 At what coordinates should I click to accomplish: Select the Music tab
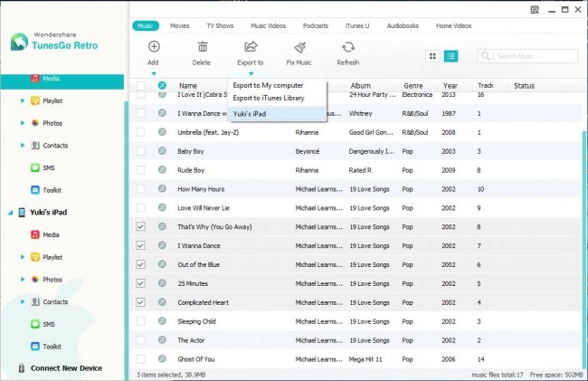tap(146, 26)
